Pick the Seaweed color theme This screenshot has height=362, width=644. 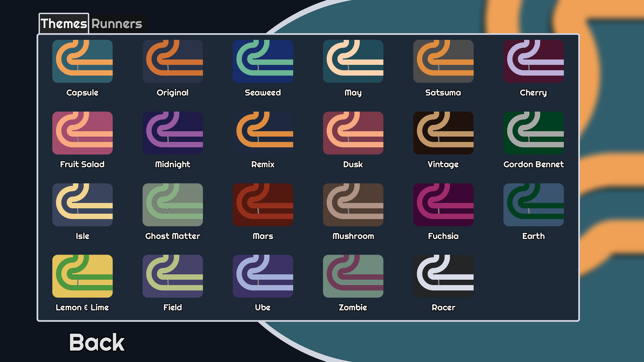click(x=263, y=61)
